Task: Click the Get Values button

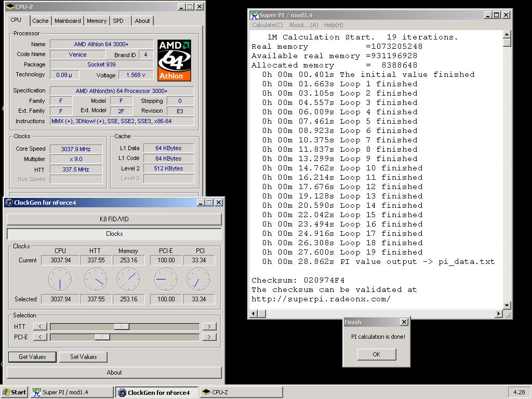Action: [x=32, y=357]
